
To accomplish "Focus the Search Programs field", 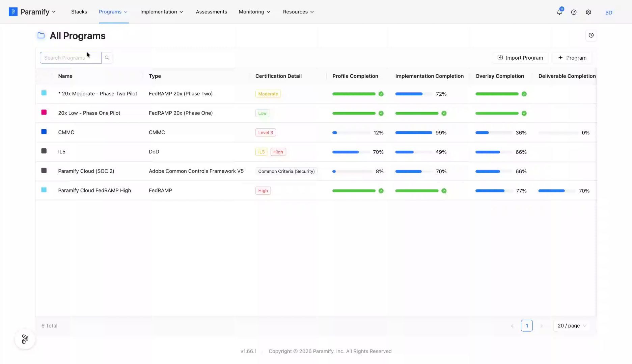I will tap(71, 58).
